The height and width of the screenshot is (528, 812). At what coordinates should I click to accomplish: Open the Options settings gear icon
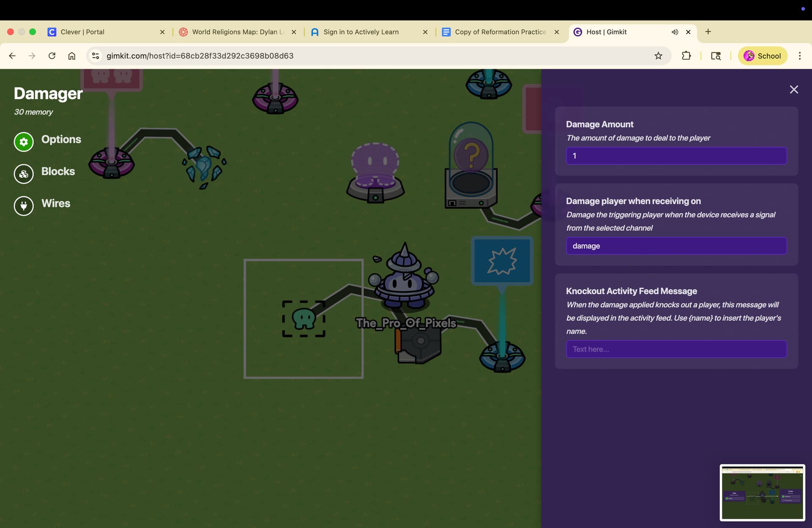(x=24, y=142)
